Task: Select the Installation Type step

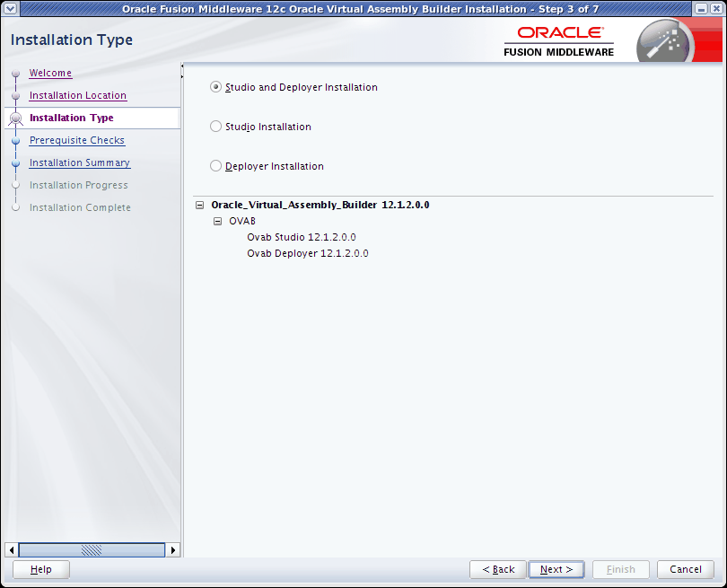Action: 72,118
